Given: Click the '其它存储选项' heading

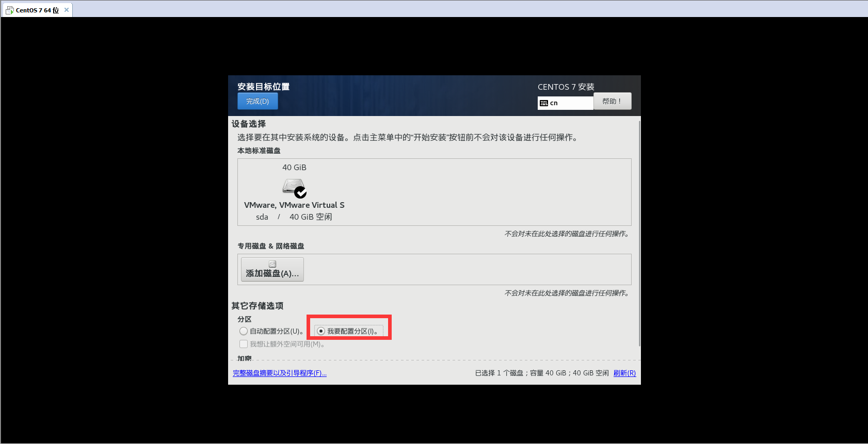Looking at the screenshot, I should click(258, 306).
